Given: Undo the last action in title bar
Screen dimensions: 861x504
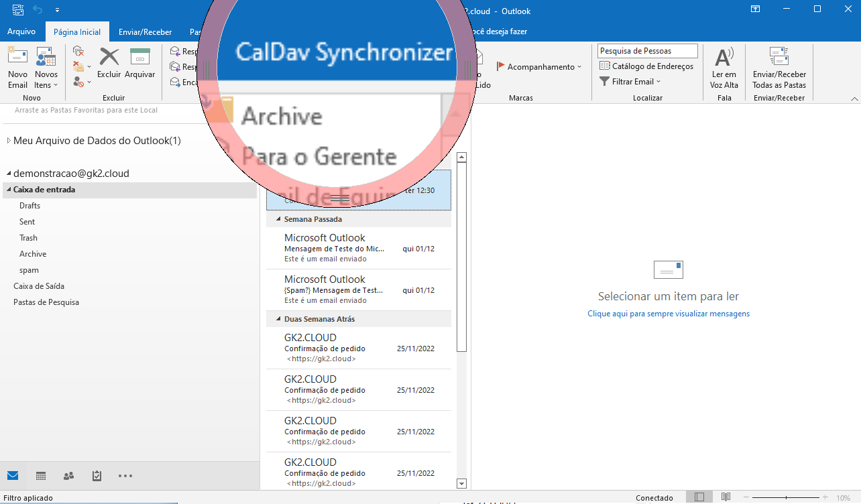Looking at the screenshot, I should 38,10.
